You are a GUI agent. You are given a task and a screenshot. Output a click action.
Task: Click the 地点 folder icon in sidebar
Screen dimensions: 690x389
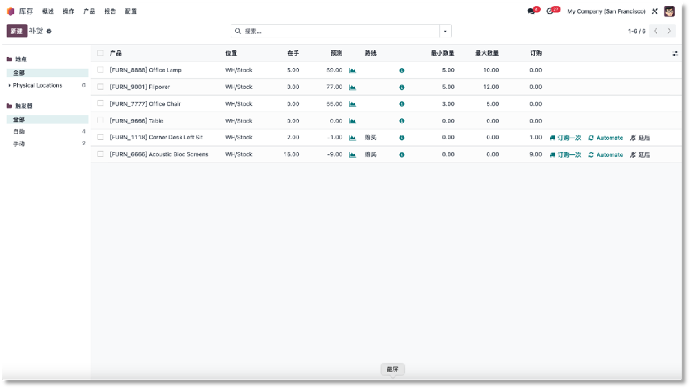click(x=9, y=59)
